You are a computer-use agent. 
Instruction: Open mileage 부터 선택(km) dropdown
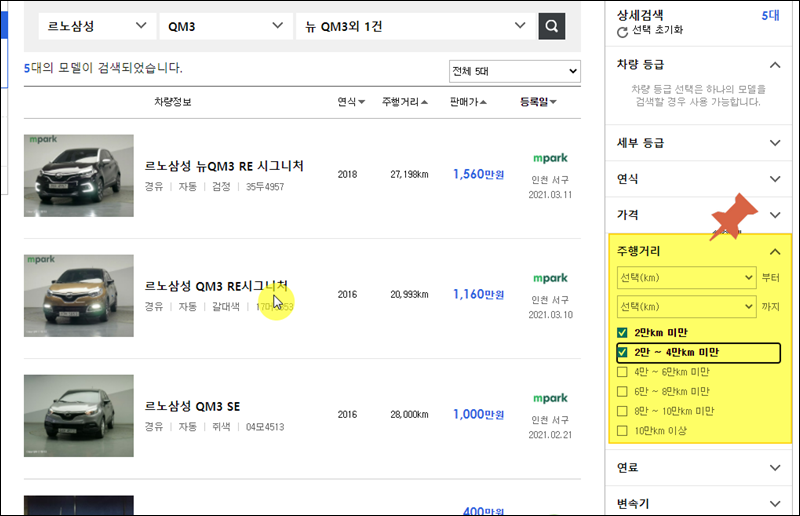coord(686,278)
